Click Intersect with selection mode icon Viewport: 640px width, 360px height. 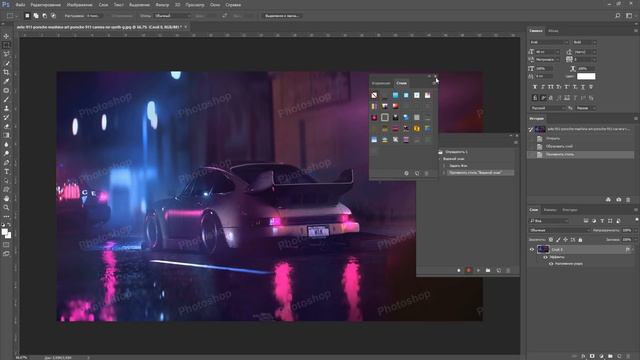53,16
